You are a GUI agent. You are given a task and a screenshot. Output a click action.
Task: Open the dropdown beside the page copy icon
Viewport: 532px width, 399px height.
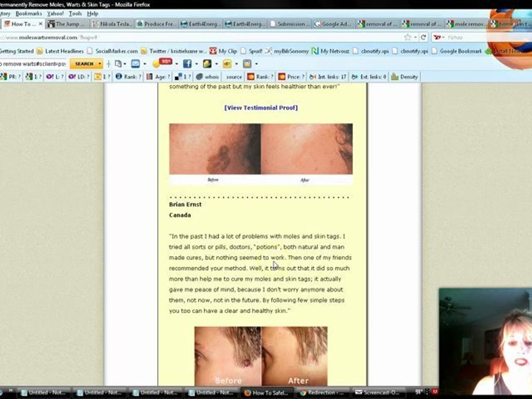[x=125, y=64]
